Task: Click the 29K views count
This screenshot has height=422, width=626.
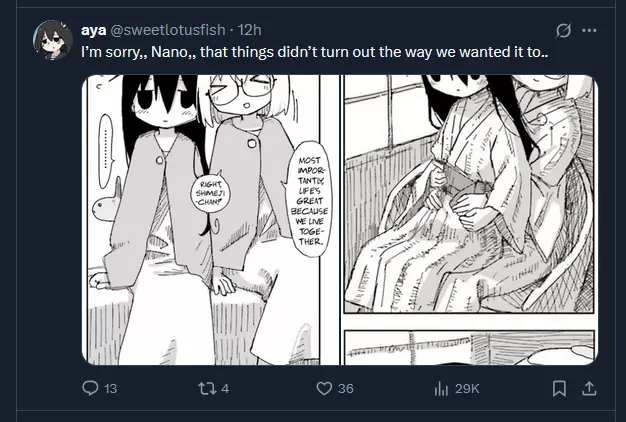Action: [467, 388]
